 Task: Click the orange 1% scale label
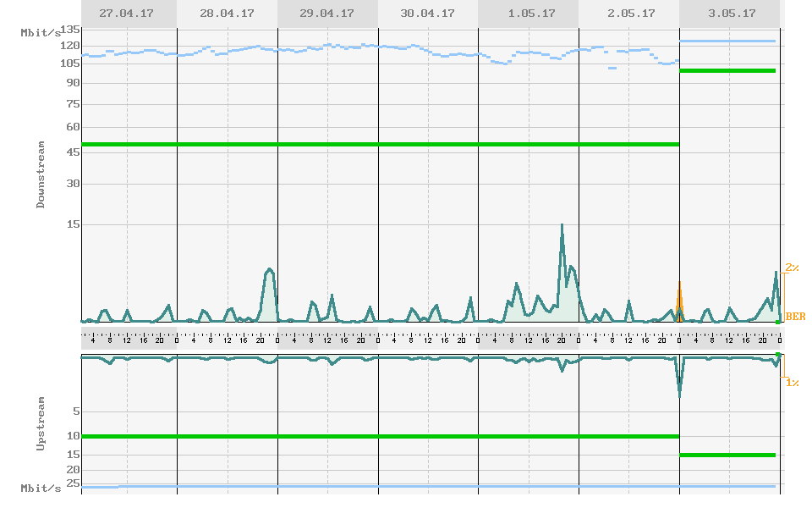(x=792, y=383)
